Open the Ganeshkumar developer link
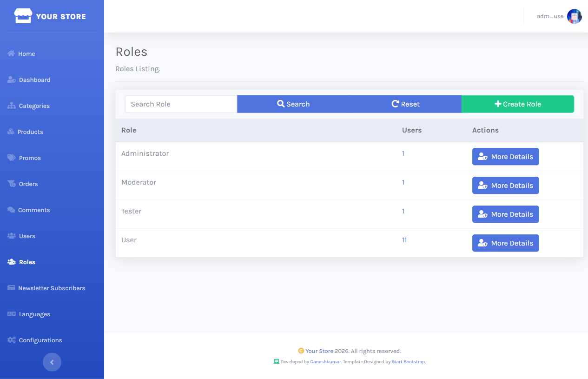The width and height of the screenshot is (588, 379). click(326, 362)
